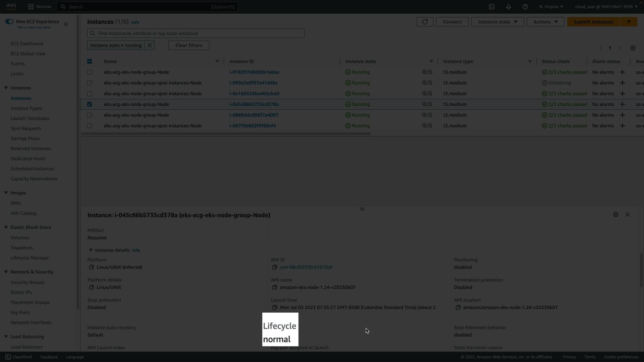This screenshot has height=362, width=644.
Task: Click the Clear filters button
Action: 189,45
